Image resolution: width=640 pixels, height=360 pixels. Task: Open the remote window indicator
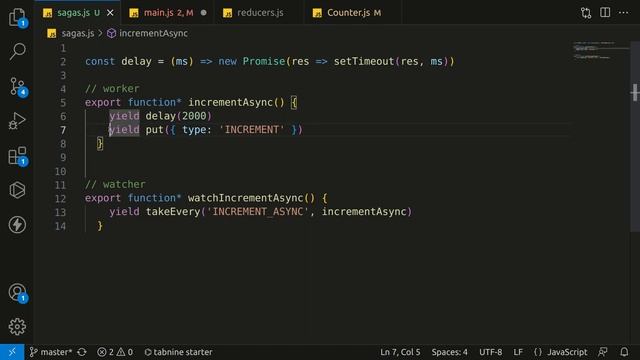point(12,352)
